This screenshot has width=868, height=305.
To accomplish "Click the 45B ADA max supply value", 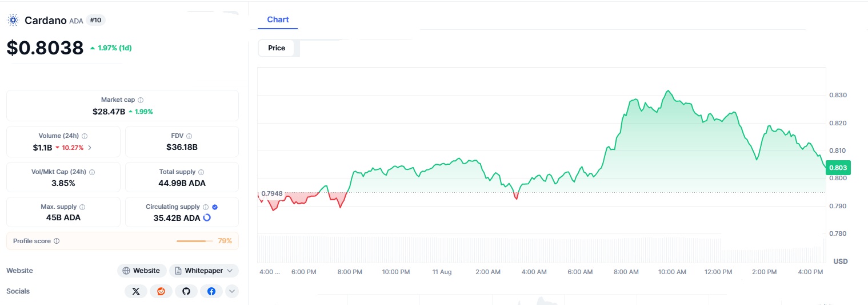I will click(x=63, y=218).
